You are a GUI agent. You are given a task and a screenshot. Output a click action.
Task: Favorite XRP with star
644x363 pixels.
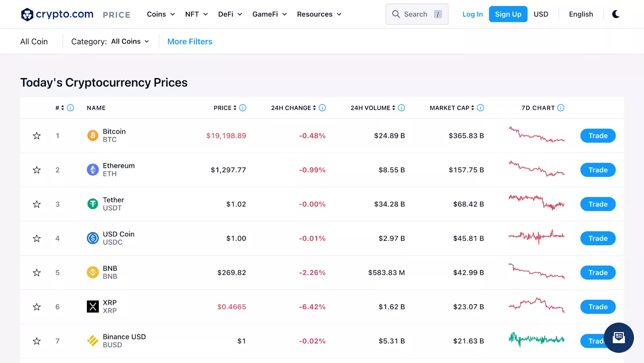coord(37,307)
